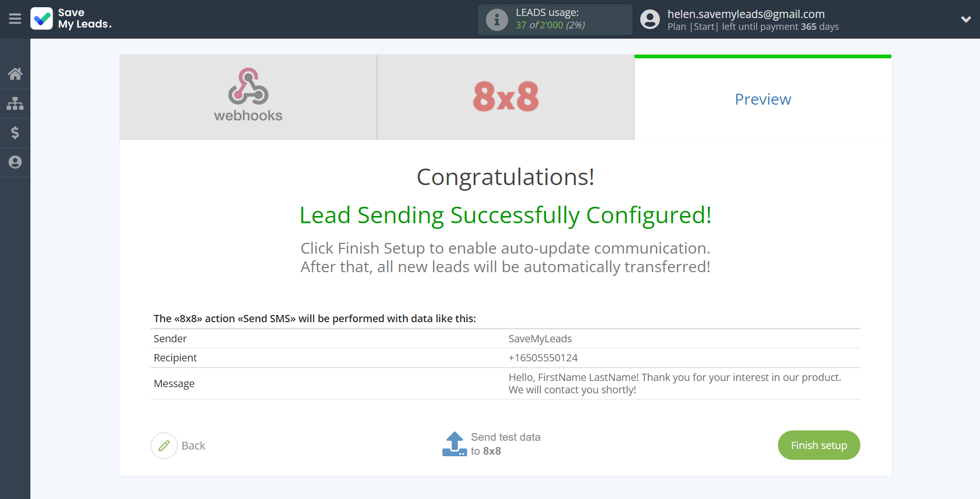Click the Congratulations heading
980x499 pixels.
coord(505,177)
